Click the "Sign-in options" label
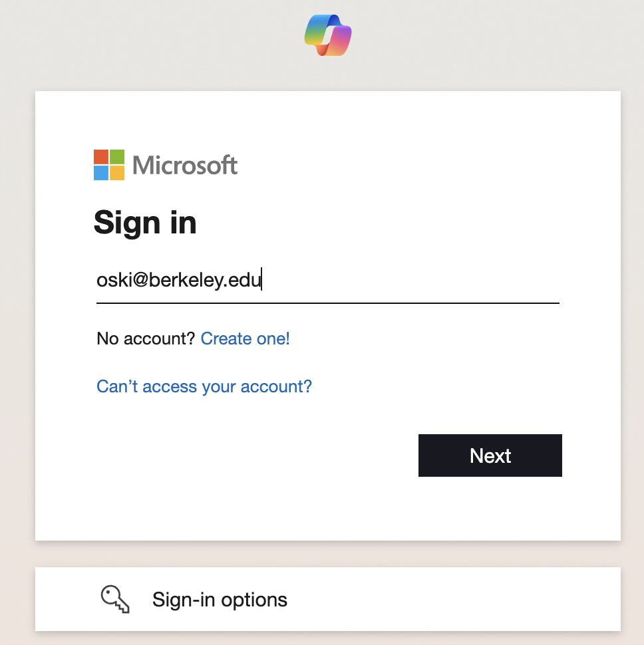This screenshot has width=644, height=645. pyautogui.click(x=220, y=600)
